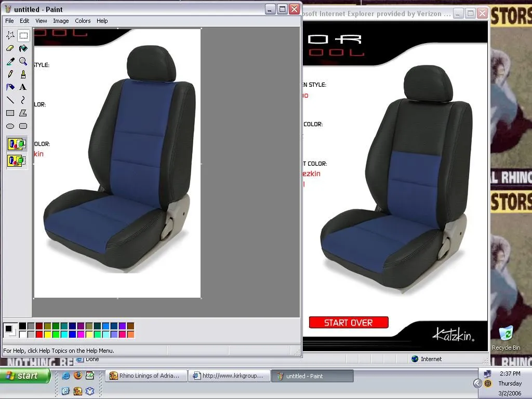
Task: Expand hidden system tray icons arrow
Action: coord(477,383)
